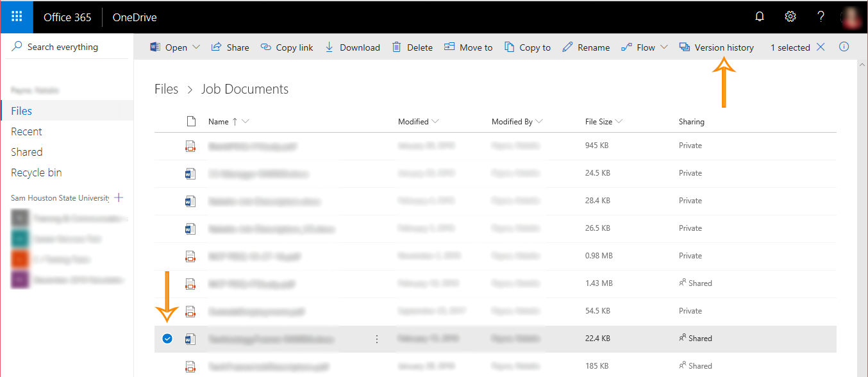Click the Share icon in the toolbar
Viewport: 868px width, 377px height.
coord(230,47)
